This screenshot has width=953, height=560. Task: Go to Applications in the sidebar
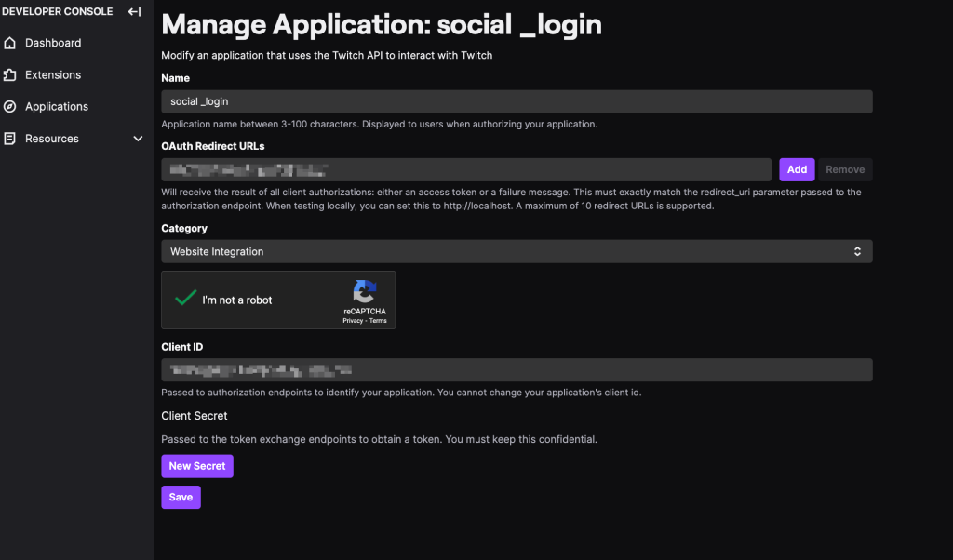pyautogui.click(x=57, y=107)
